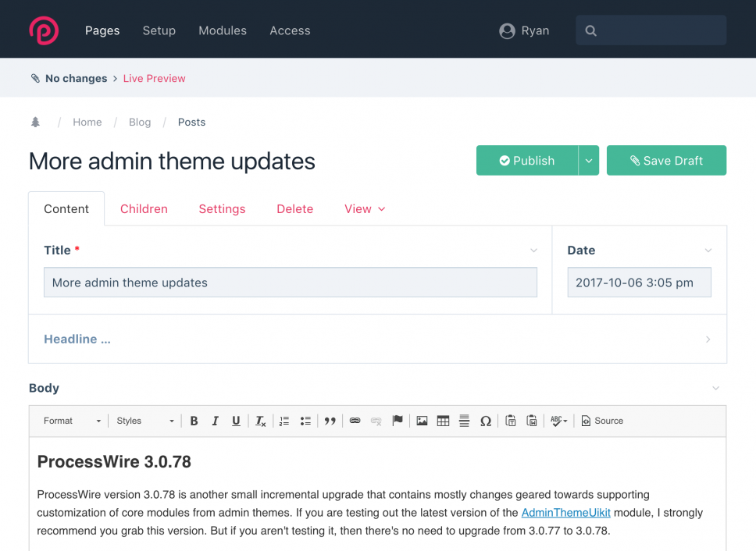This screenshot has width=756, height=551.
Task: Click the anchor flag icon
Action: point(398,421)
